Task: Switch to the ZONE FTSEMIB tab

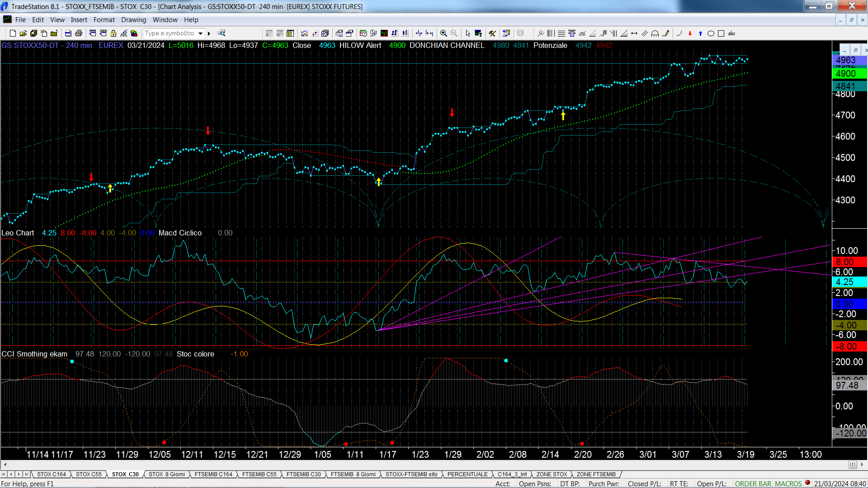Action: pyautogui.click(x=596, y=474)
